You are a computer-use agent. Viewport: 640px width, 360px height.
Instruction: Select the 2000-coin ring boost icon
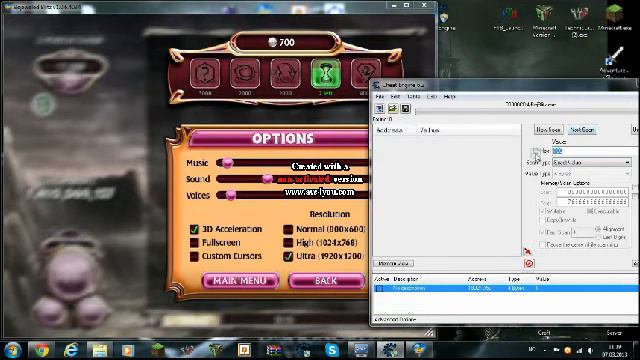[245, 74]
